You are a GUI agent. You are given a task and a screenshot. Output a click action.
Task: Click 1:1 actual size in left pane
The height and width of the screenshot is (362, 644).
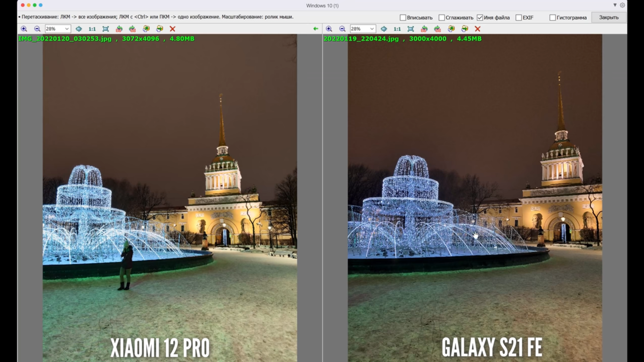[x=92, y=29]
